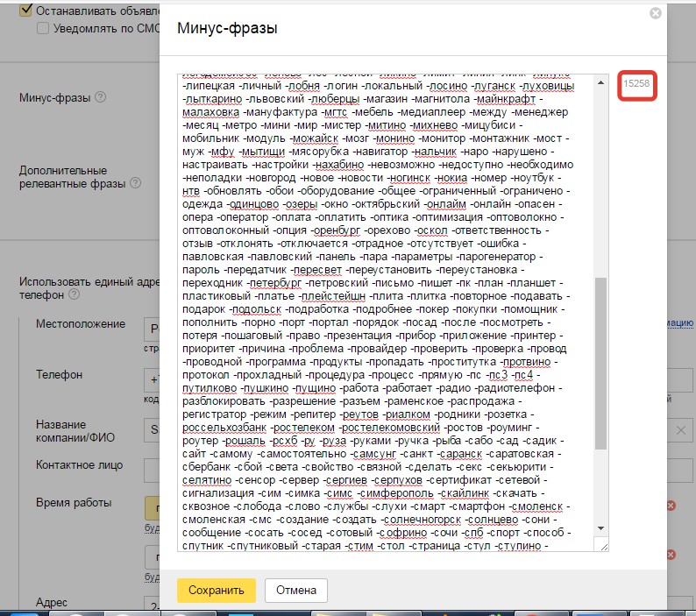Click the word -сбербанк in phrases text

click(x=206, y=467)
